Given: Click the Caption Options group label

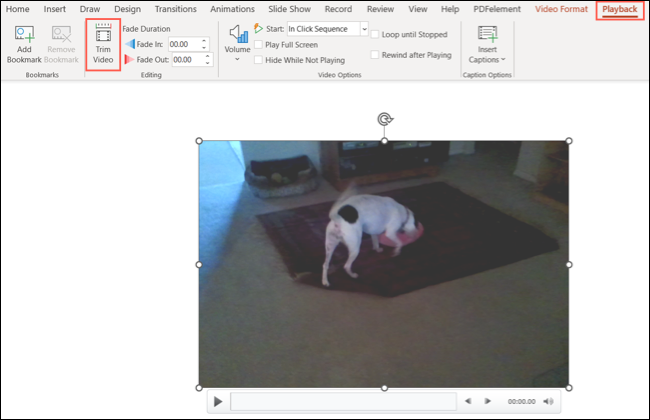Looking at the screenshot, I should click(487, 75).
